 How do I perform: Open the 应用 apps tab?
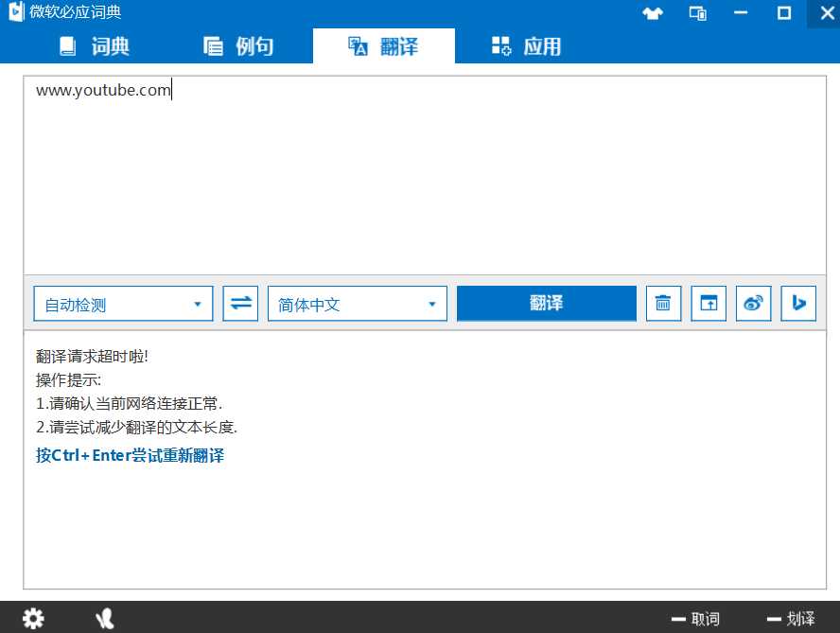527,46
